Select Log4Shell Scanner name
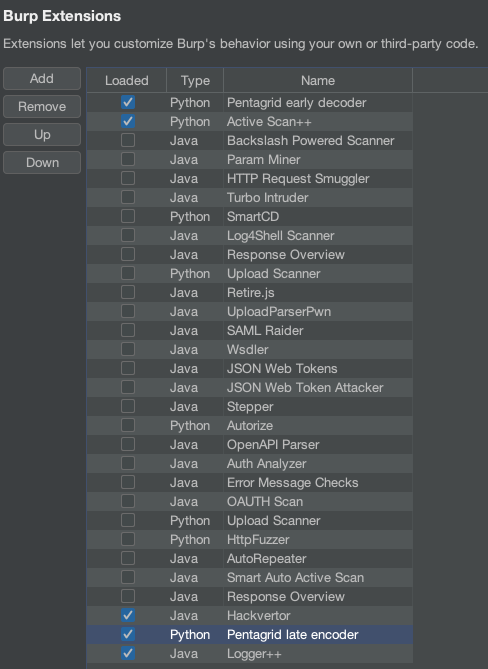488x669 pixels. 281,236
